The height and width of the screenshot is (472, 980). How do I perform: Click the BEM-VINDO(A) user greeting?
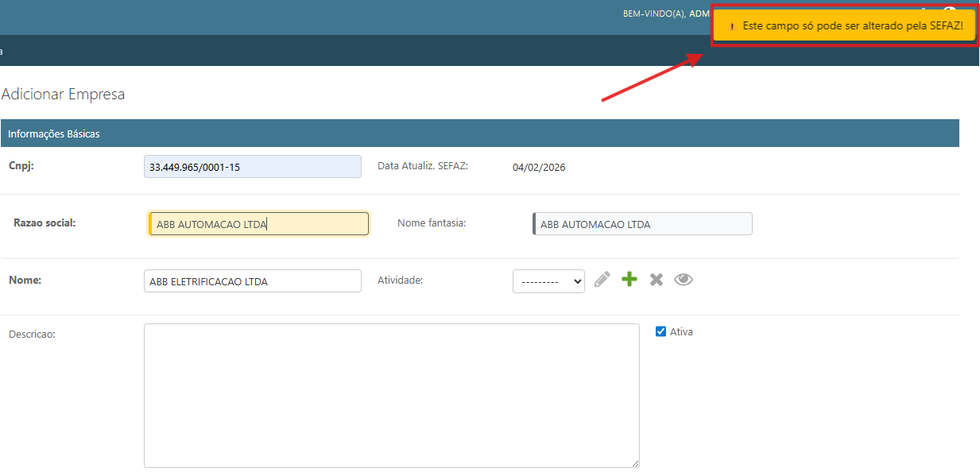coord(653,14)
